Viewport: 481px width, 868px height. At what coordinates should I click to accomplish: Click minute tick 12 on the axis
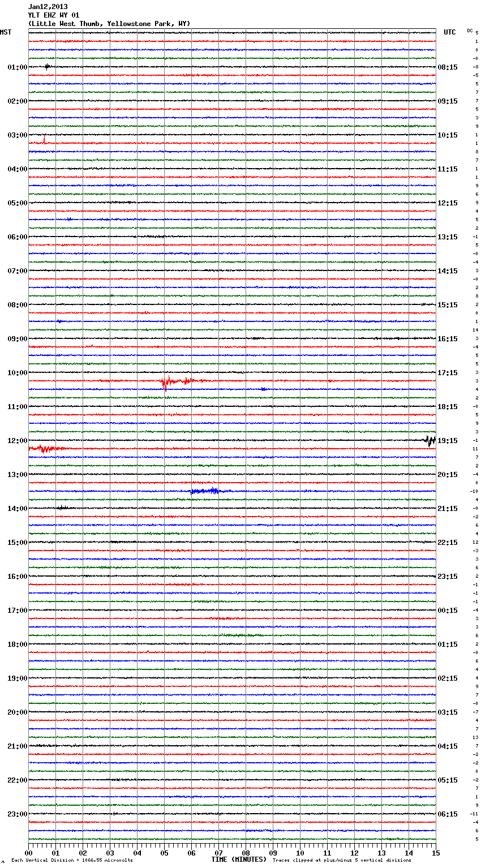coord(354,853)
